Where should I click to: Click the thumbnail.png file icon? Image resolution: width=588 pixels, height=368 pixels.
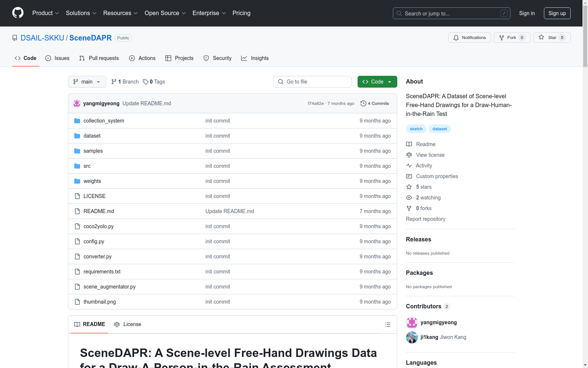click(x=77, y=302)
